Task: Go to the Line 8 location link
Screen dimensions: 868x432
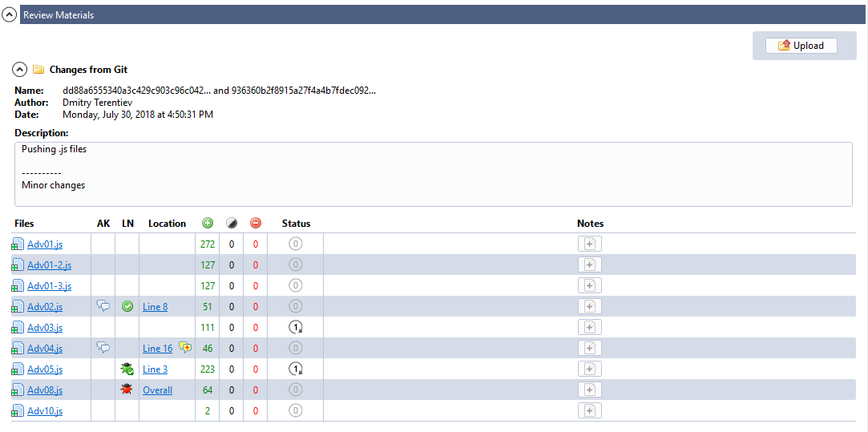Action: [155, 307]
